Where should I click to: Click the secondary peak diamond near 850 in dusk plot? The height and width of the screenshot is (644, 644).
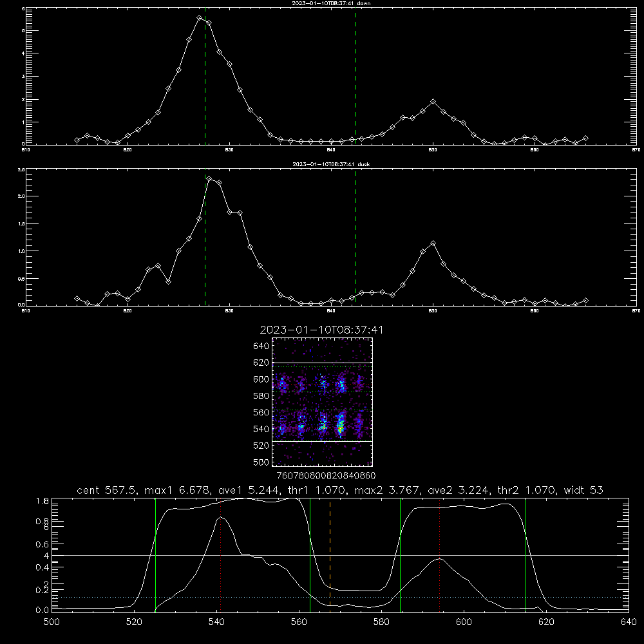click(x=433, y=243)
